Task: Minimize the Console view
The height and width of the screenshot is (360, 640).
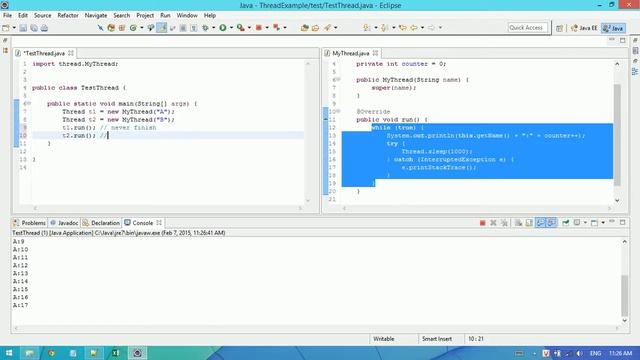Action: click(612, 222)
